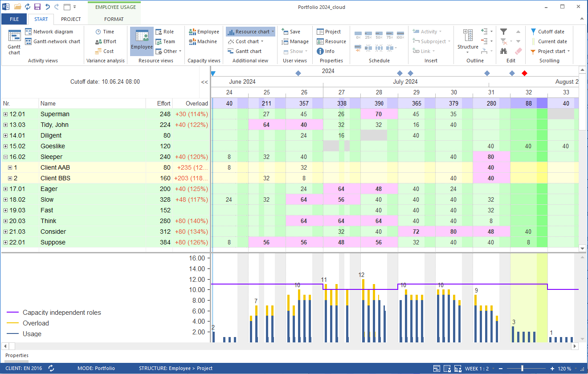This screenshot has width=588, height=374.
Task: Select Time variance analysis
Action: coord(105,32)
